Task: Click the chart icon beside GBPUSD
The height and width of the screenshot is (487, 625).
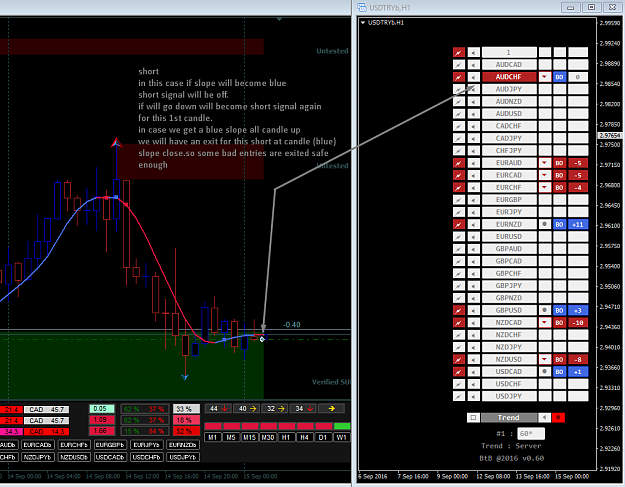Action: (x=459, y=310)
